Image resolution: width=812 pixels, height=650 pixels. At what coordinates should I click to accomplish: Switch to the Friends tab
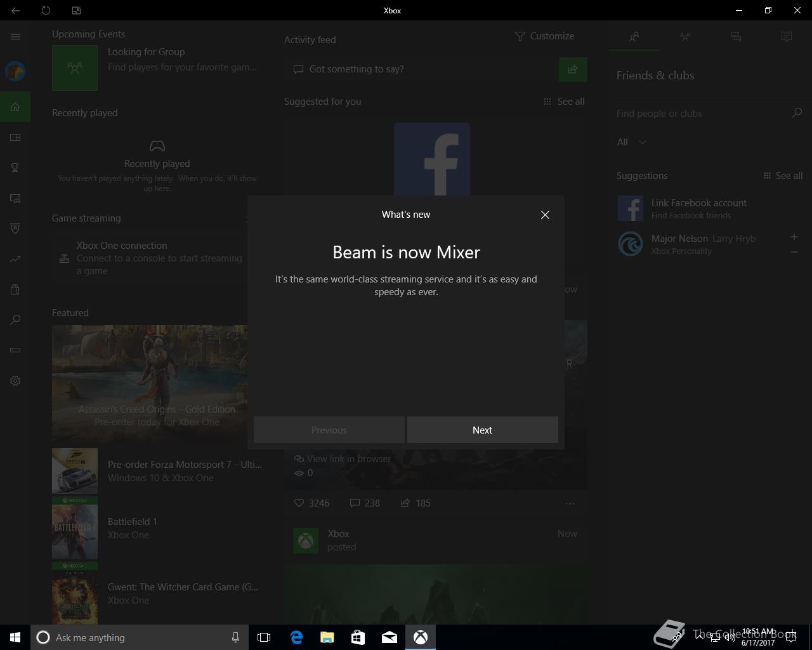tap(634, 37)
